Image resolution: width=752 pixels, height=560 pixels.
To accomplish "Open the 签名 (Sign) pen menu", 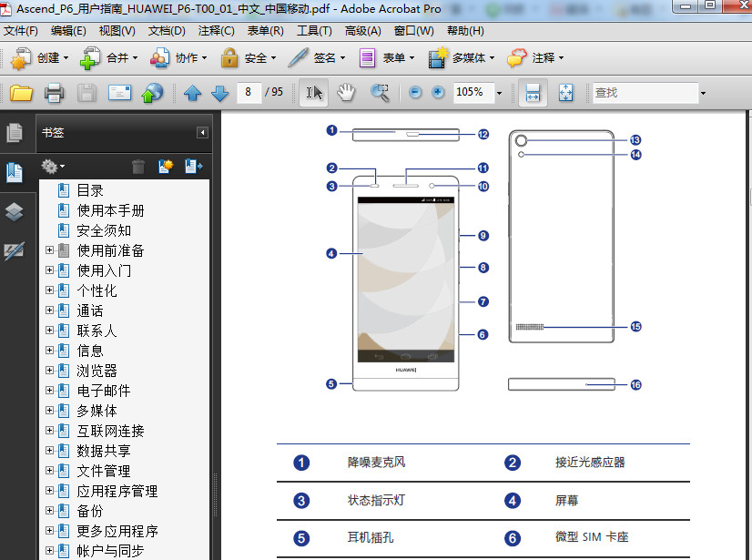I will point(317,58).
